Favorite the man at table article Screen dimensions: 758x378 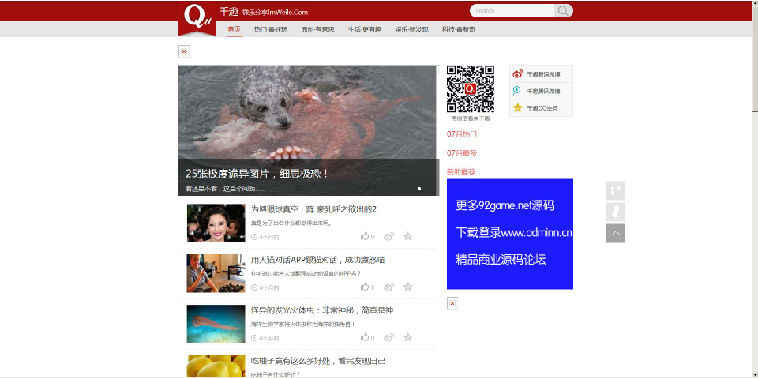pos(408,287)
